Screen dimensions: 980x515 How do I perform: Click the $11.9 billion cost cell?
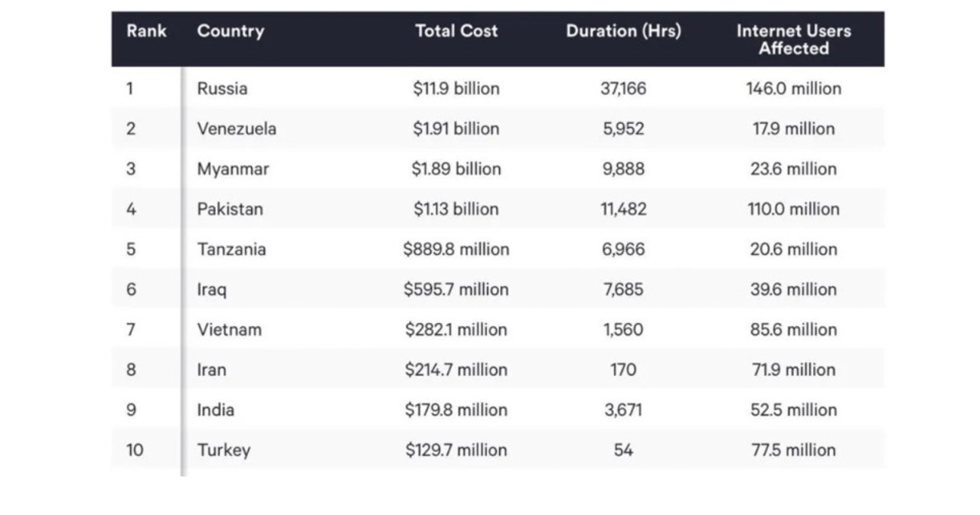point(456,89)
